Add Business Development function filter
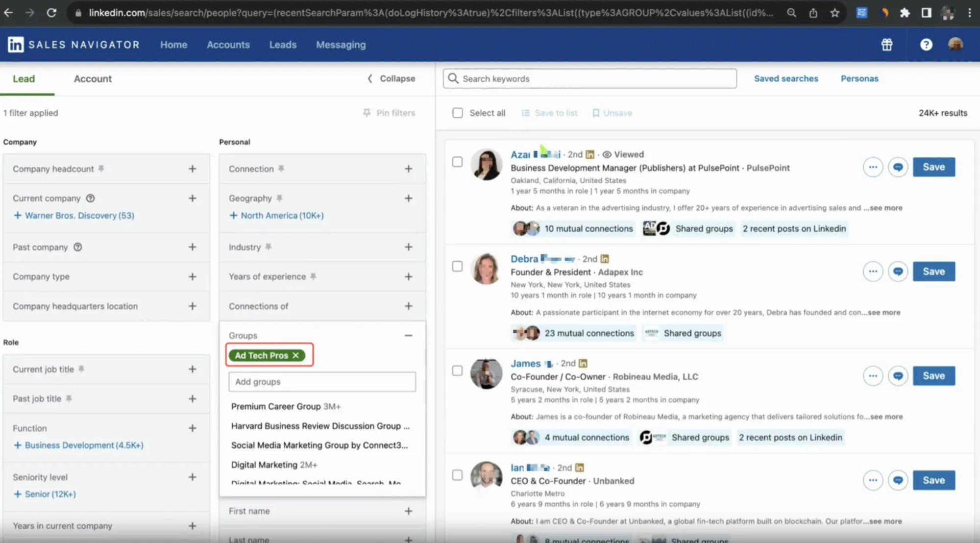This screenshot has width=980, height=543. 78,445
